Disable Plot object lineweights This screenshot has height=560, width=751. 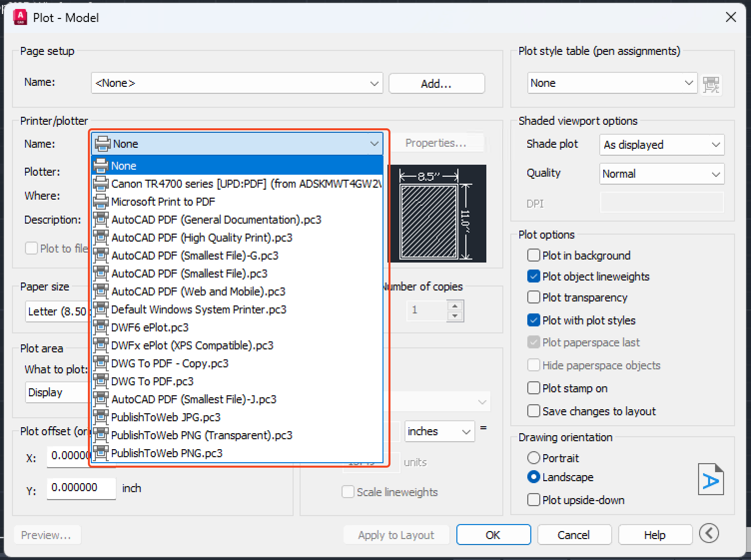tap(533, 276)
